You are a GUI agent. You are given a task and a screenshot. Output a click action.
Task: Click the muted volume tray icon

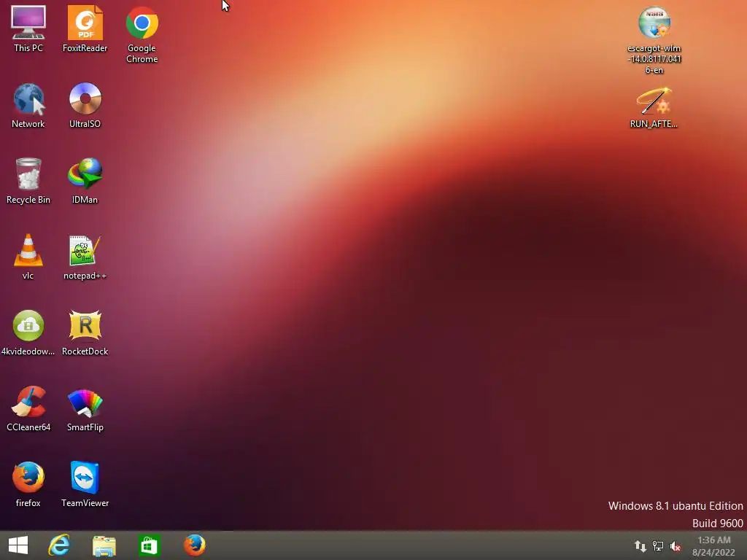point(675,546)
